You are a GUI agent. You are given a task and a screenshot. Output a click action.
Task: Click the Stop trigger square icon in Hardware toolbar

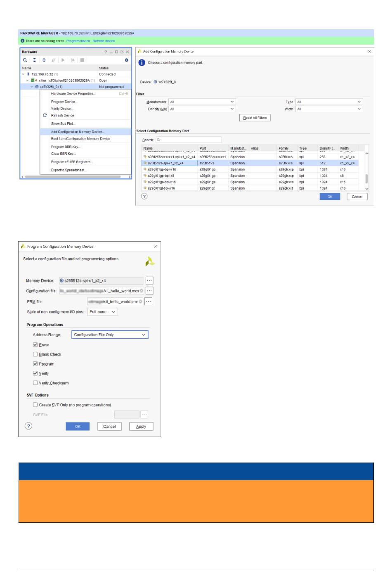pos(82,60)
